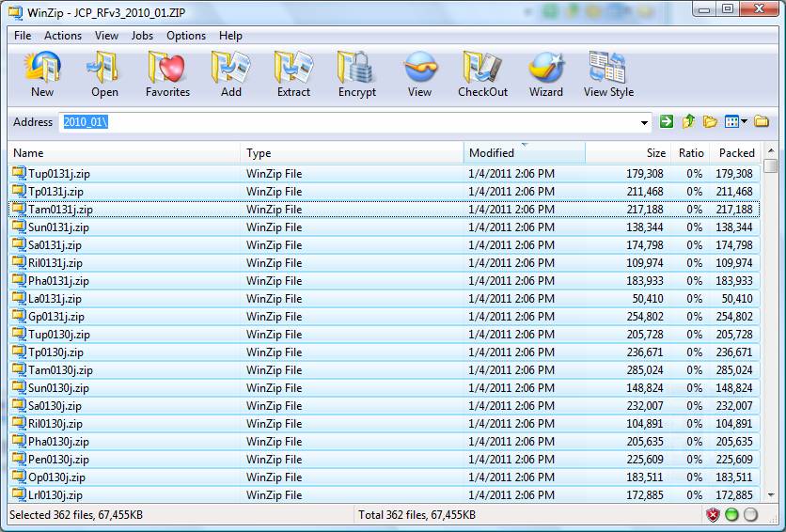Sort by the Type column header
Image resolution: width=786 pixels, height=532 pixels.
pyautogui.click(x=353, y=153)
